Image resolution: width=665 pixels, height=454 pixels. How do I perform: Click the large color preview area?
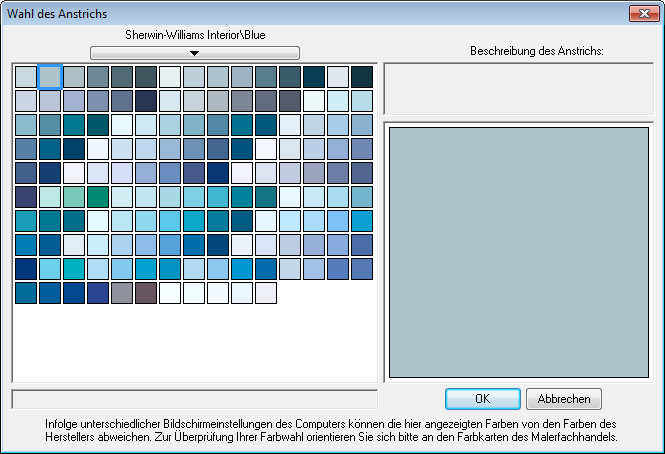pyautogui.click(x=519, y=252)
